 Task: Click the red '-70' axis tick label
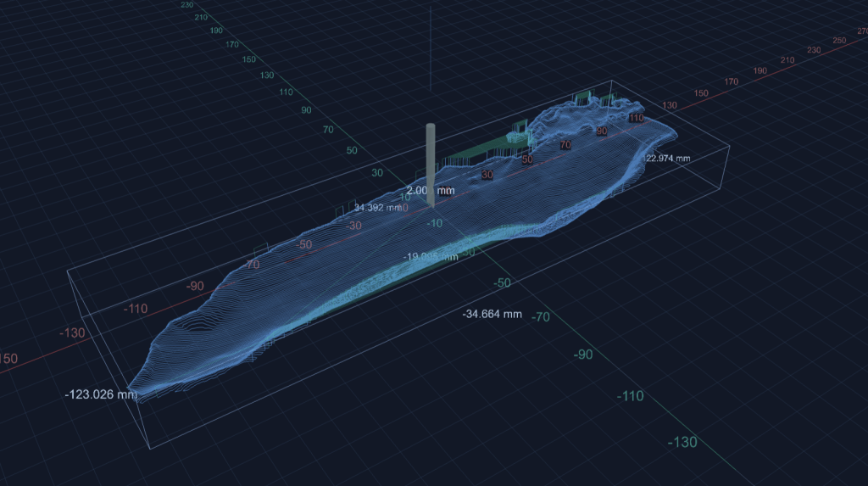[x=253, y=265]
